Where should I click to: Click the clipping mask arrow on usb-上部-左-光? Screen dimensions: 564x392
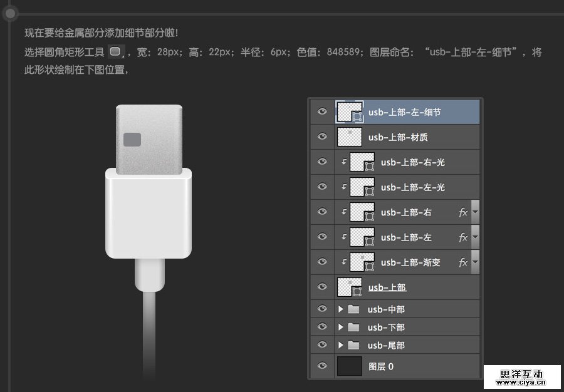pyautogui.click(x=343, y=187)
